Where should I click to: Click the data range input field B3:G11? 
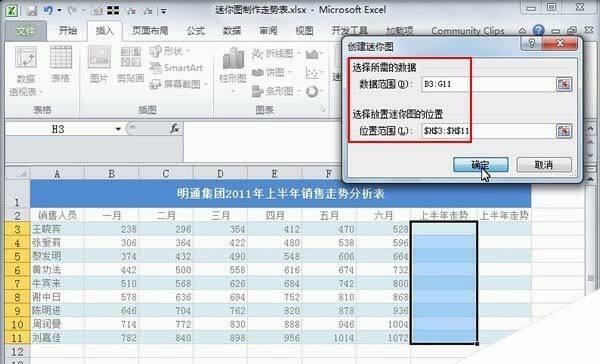[488, 84]
